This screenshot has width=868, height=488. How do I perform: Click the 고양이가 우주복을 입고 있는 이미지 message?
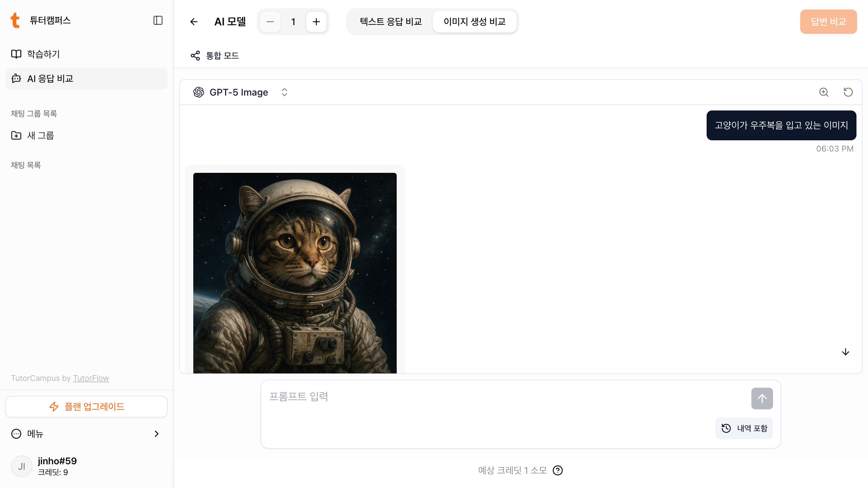tap(781, 125)
